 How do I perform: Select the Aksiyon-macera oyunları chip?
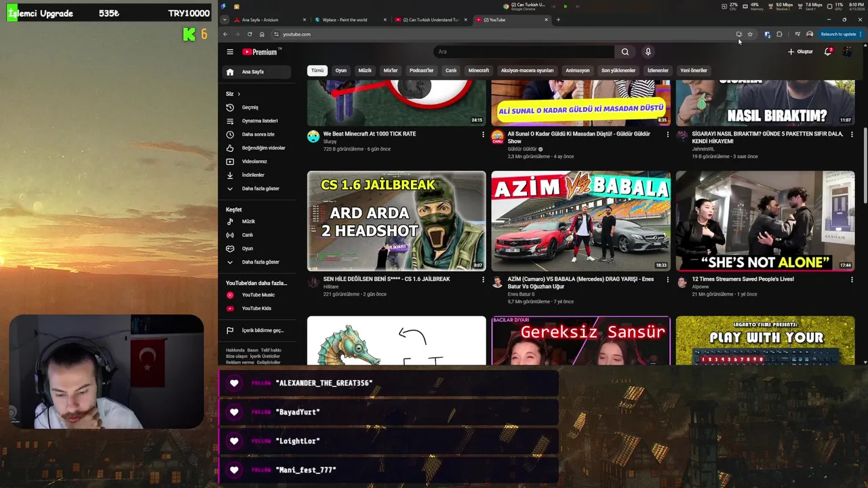527,70
